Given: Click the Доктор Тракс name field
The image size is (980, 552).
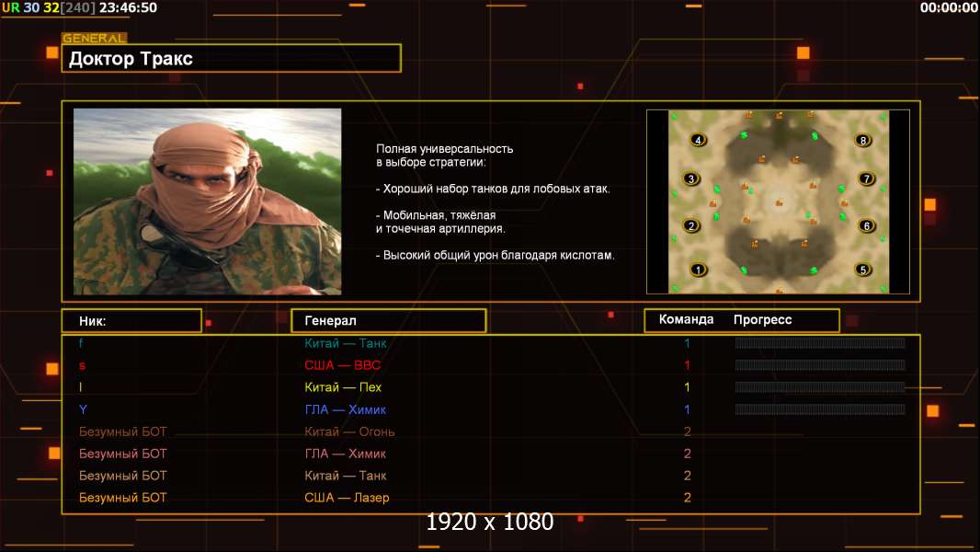Looking at the screenshot, I should tap(232, 58).
